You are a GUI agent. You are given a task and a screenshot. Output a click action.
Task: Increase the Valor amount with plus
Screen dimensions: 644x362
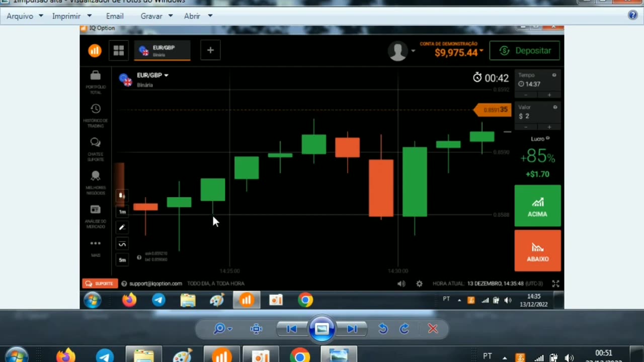[x=549, y=127]
